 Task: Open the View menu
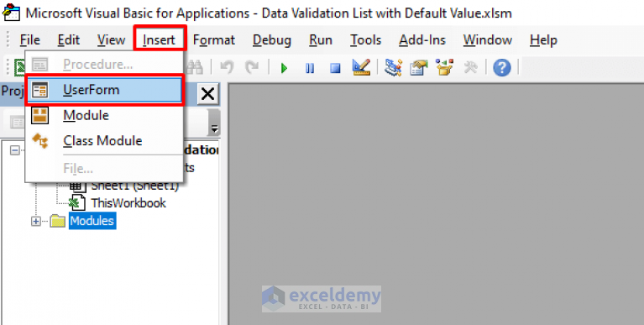point(112,39)
